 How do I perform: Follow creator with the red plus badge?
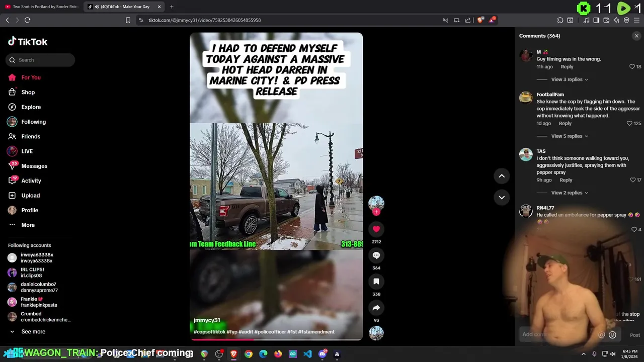pos(376,212)
